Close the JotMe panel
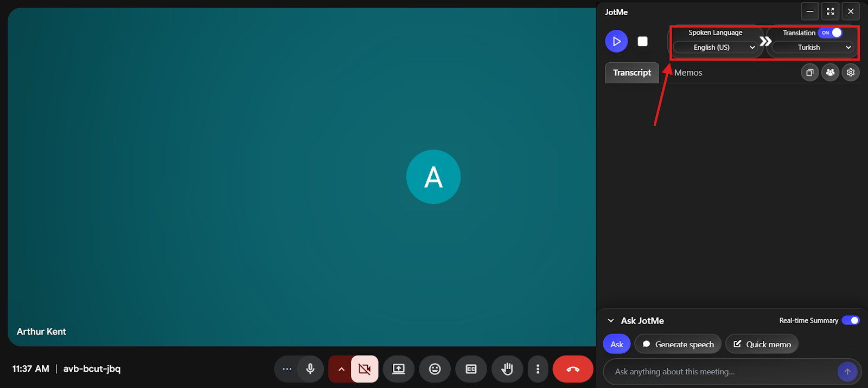868x388 pixels. (x=851, y=11)
